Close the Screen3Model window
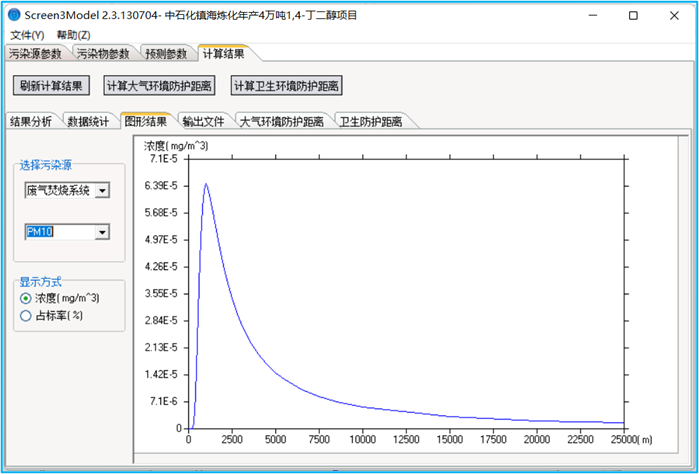The image size is (699, 474). click(x=674, y=15)
